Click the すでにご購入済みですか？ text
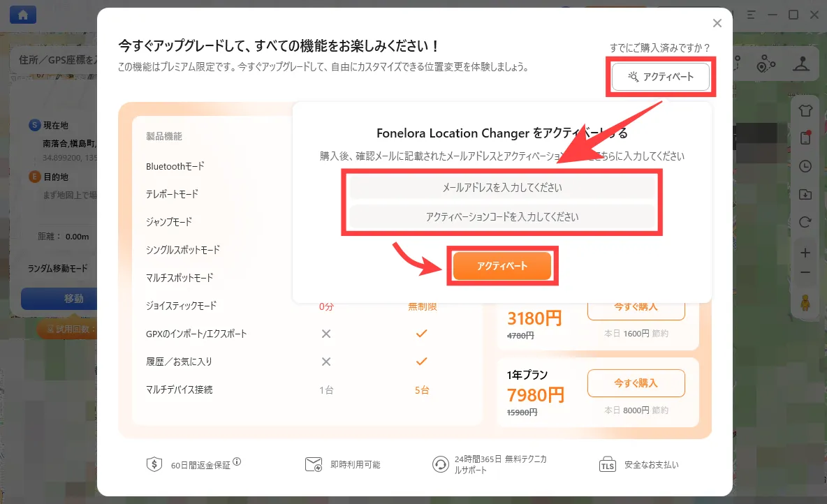Viewport: 827px width, 504px height. click(x=660, y=48)
